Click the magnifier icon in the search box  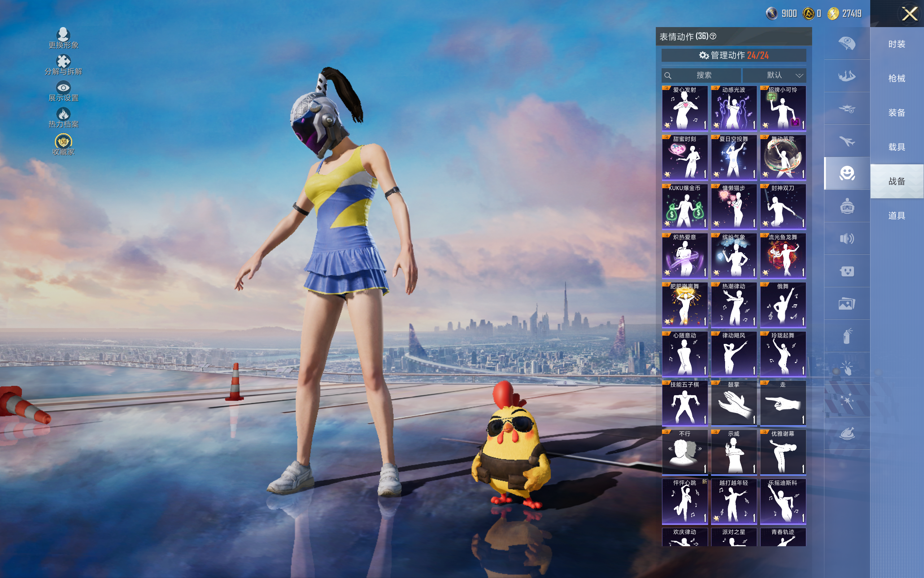(x=668, y=75)
